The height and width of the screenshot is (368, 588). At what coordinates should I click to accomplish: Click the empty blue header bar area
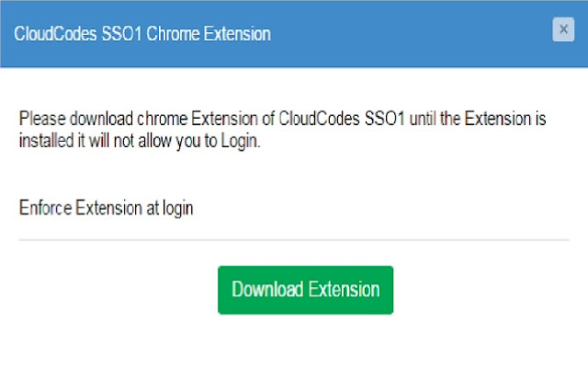coord(413,34)
